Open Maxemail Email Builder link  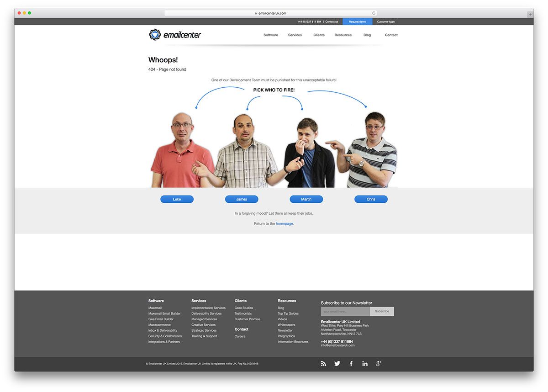(164, 313)
